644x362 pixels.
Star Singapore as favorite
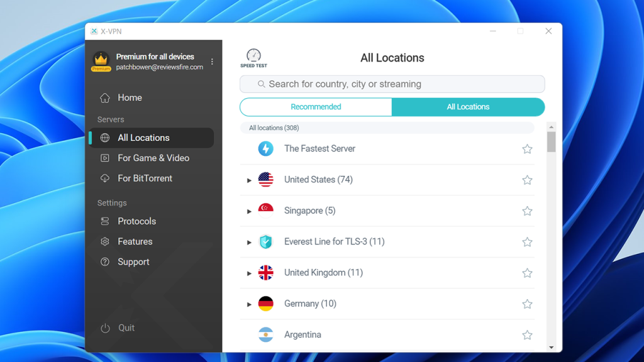tap(528, 211)
